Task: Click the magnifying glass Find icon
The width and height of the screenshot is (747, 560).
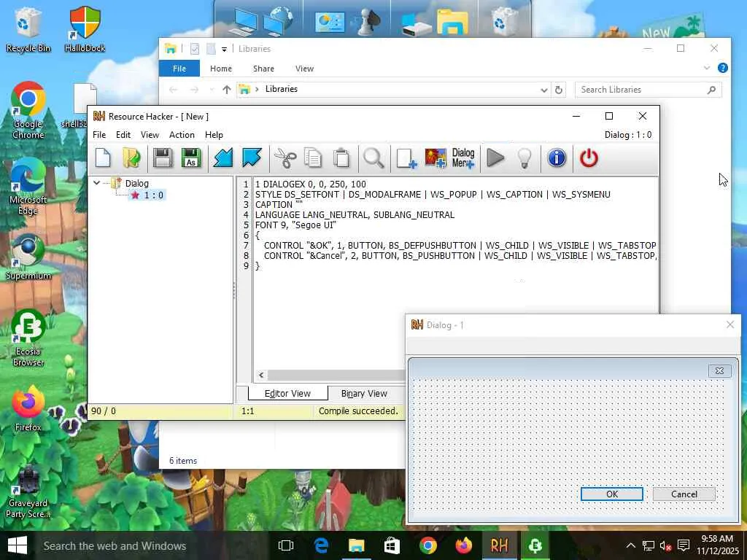Action: (373, 158)
